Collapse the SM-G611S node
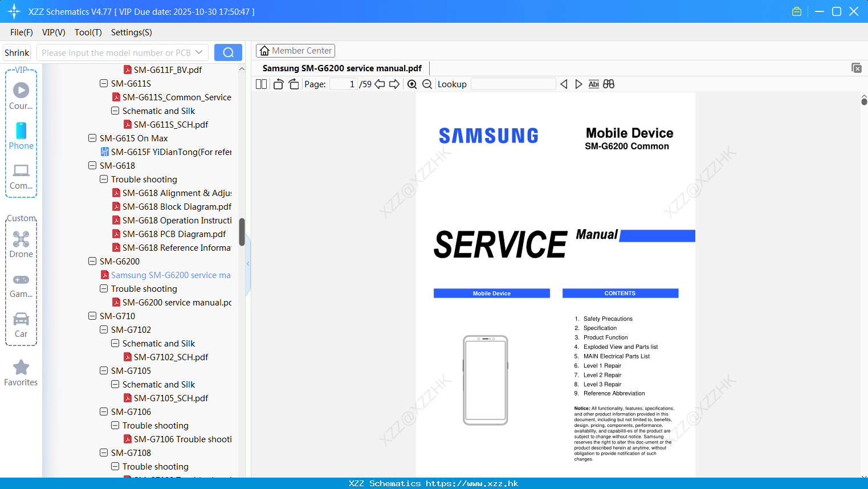Image resolution: width=868 pixels, height=489 pixels. point(104,83)
